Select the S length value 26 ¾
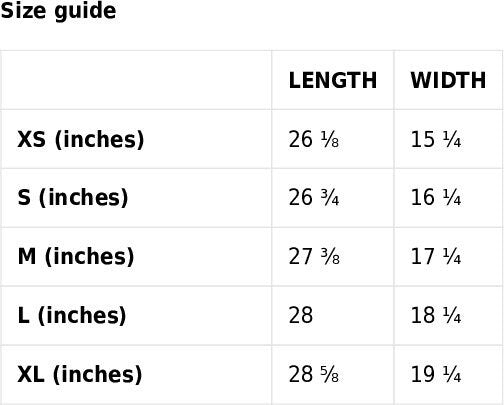 pyautogui.click(x=314, y=198)
